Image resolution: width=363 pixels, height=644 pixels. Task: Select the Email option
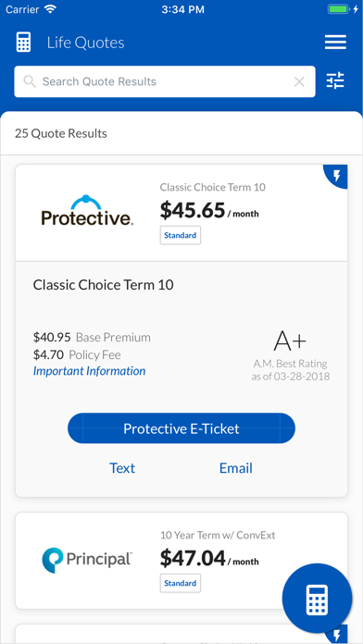(236, 468)
